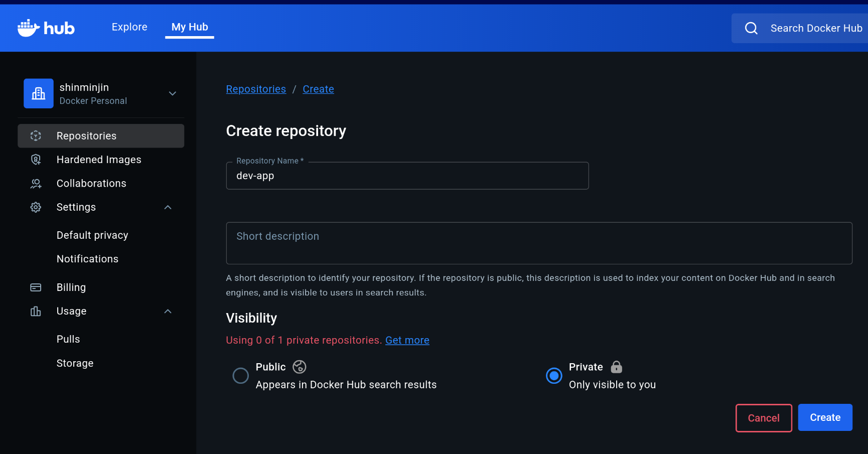Select the Public visibility radio button
Image resolution: width=868 pixels, height=454 pixels.
pyautogui.click(x=241, y=376)
